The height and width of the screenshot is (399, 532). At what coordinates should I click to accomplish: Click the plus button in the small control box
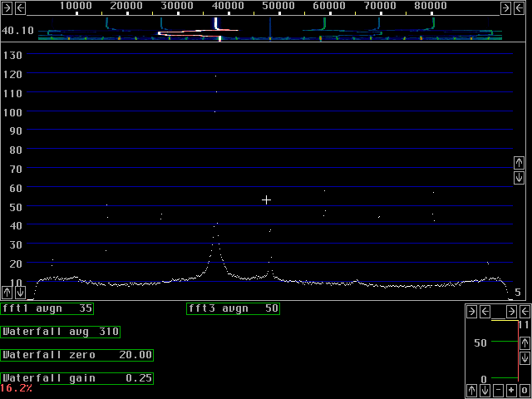tap(511, 390)
